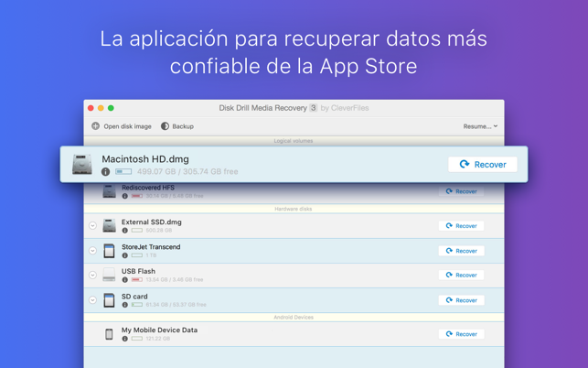
Task: Click the Android Devices section header
Action: tap(294, 318)
